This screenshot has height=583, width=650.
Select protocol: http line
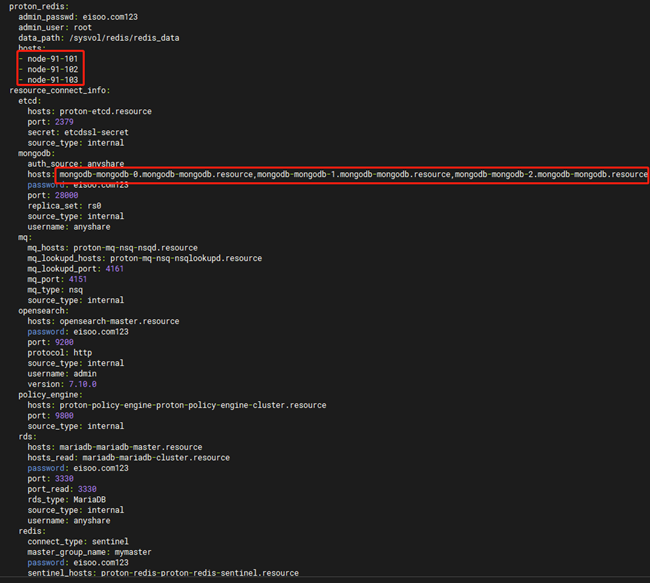[60, 352]
